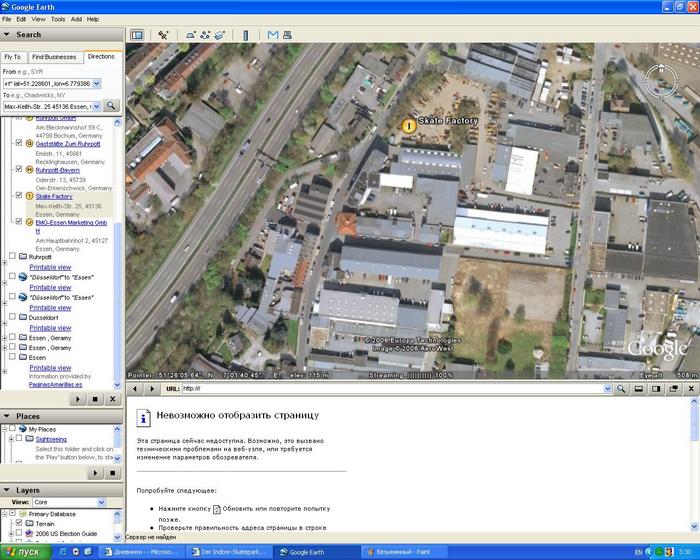Viewport: 700px width, 560px height.
Task: Switch to the Fly To tab
Action: 12,57
